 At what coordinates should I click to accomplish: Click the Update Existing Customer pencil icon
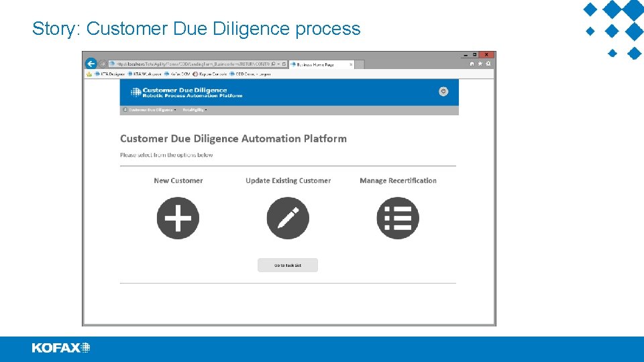288,218
